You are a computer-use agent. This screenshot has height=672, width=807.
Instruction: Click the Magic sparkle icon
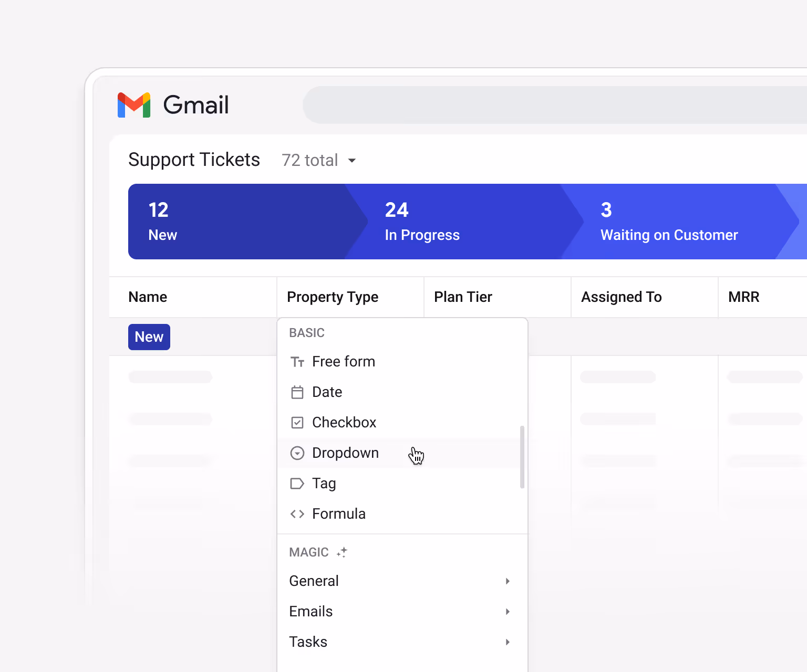click(x=342, y=552)
